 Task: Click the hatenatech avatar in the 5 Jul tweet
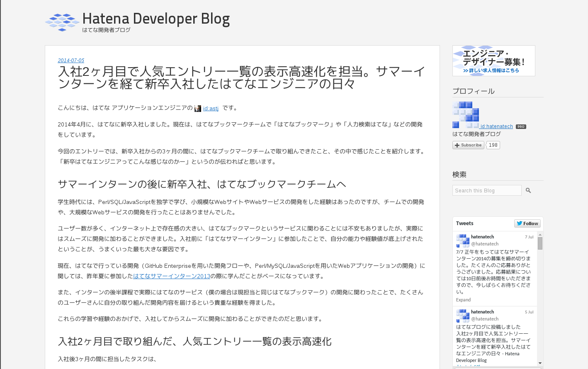463,316
